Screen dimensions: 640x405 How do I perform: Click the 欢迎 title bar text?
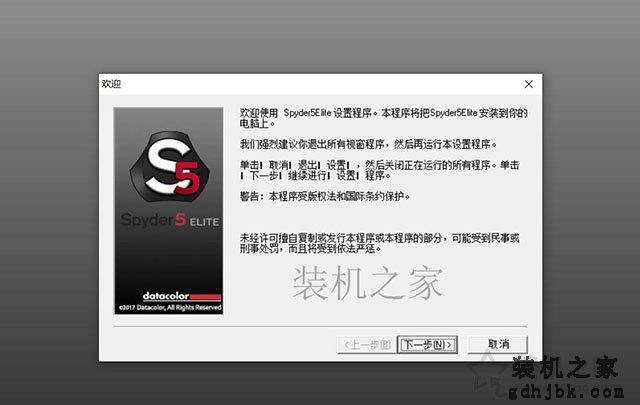[x=111, y=84]
